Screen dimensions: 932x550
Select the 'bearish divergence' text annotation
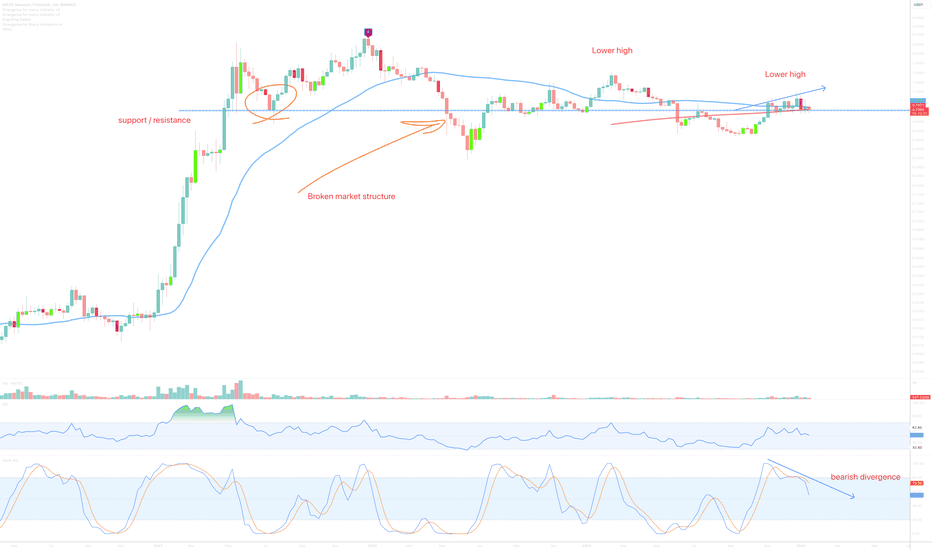pyautogui.click(x=865, y=477)
